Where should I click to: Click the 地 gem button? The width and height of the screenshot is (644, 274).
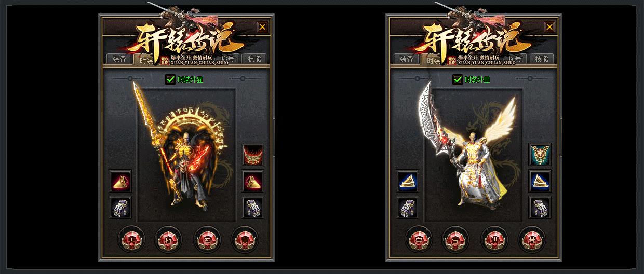coord(169,240)
